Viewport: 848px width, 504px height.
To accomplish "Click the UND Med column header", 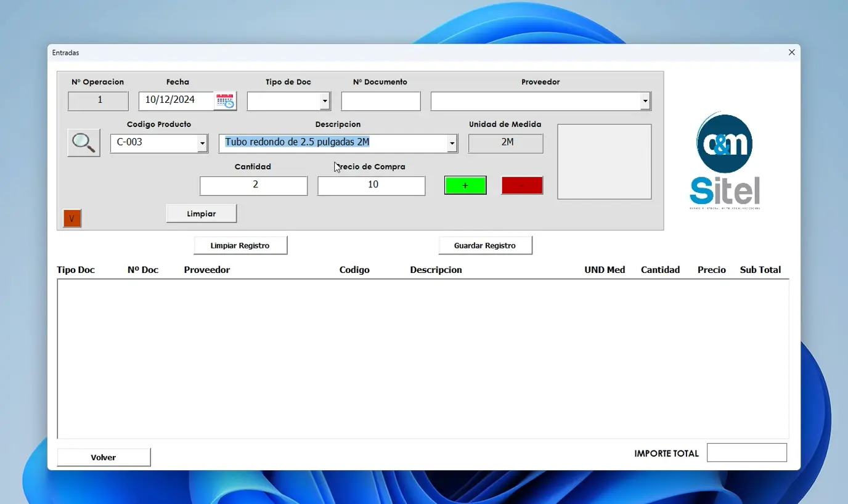I will tap(605, 270).
